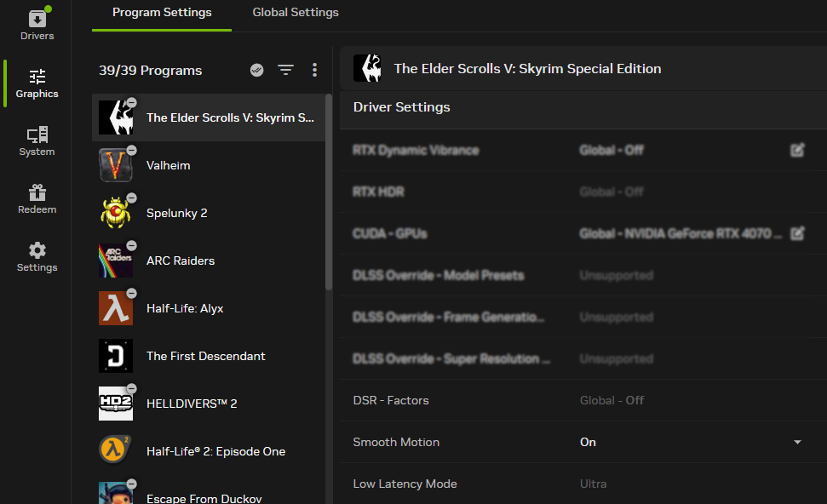
Task: Expand the Smooth Motion dropdown arrow
Action: click(x=797, y=443)
